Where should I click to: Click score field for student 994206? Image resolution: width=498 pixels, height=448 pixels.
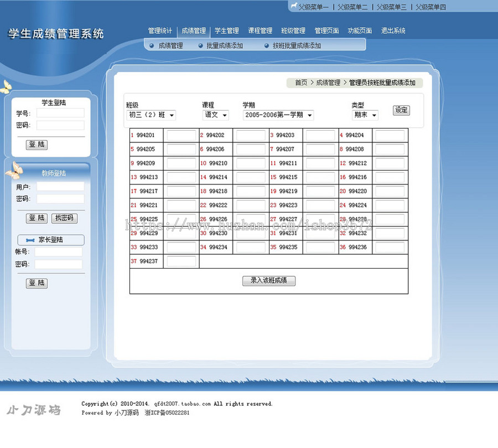pos(251,150)
